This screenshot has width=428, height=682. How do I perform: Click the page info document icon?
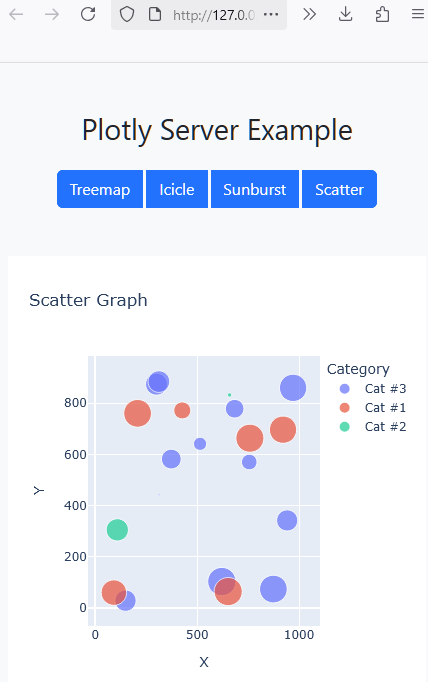pyautogui.click(x=155, y=14)
